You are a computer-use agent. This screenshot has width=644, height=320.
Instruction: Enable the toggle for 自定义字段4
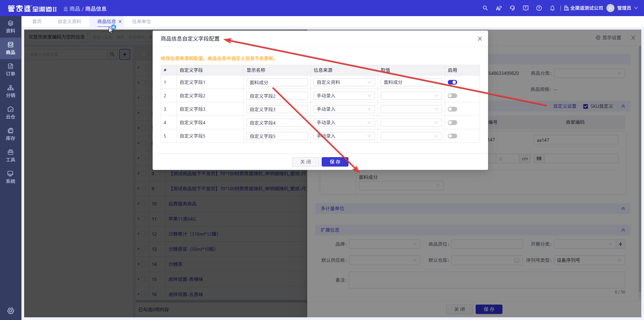[452, 123]
